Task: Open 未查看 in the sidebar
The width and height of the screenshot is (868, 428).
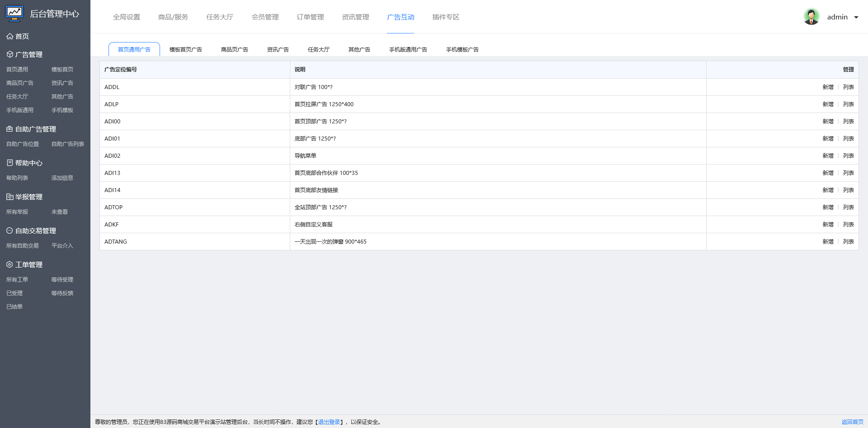Action: [x=60, y=212]
